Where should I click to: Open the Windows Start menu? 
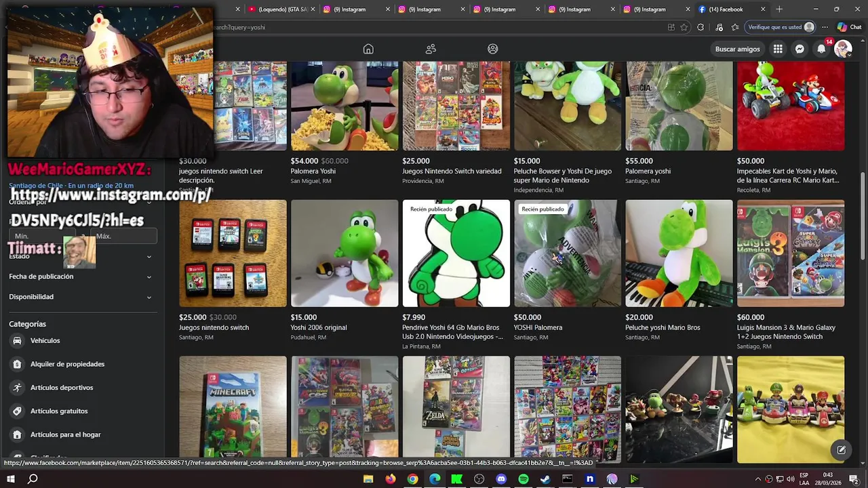11,479
